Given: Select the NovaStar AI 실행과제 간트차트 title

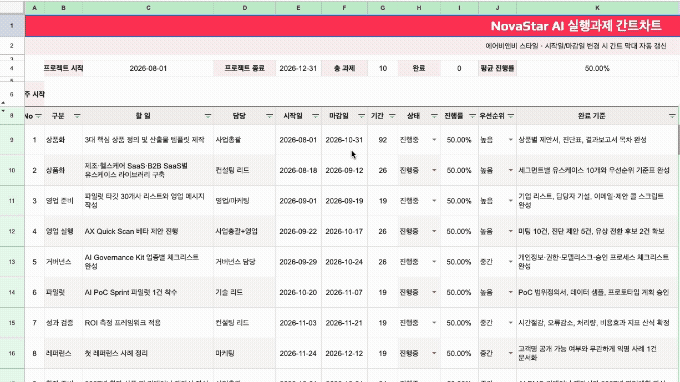Looking at the screenshot, I should pyautogui.click(x=576, y=26).
